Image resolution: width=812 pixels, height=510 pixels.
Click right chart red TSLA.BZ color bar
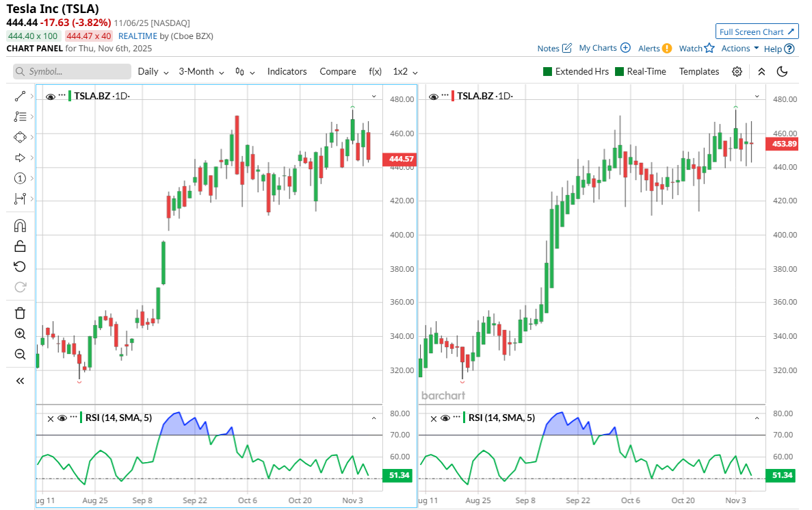tap(453, 96)
